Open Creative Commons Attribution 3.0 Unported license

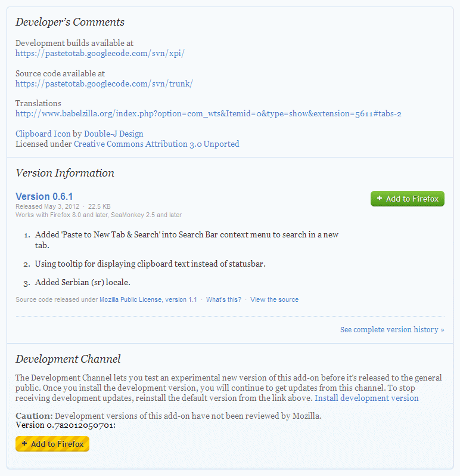click(x=157, y=144)
